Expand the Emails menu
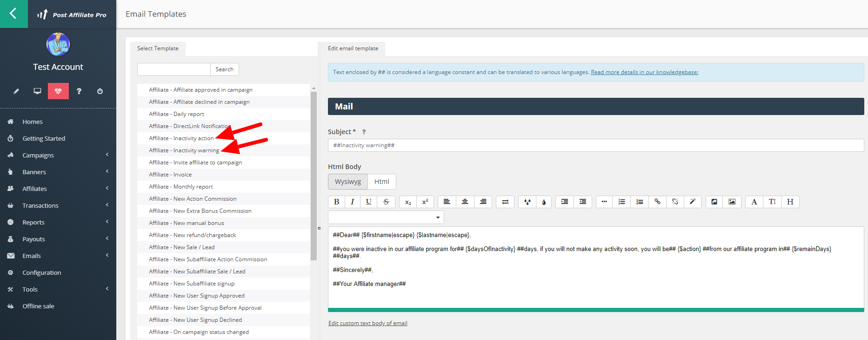 pos(58,256)
